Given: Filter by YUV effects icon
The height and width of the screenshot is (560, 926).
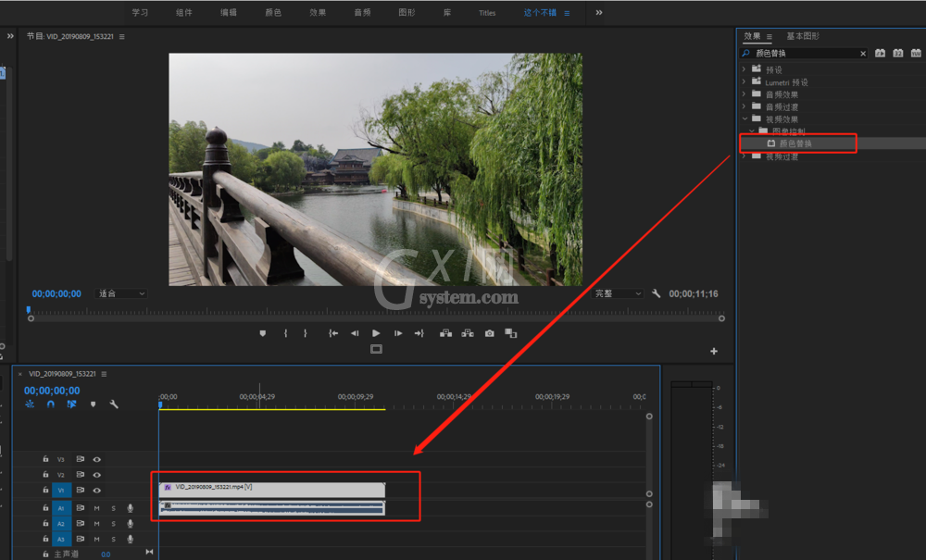Looking at the screenshot, I should pyautogui.click(x=916, y=53).
